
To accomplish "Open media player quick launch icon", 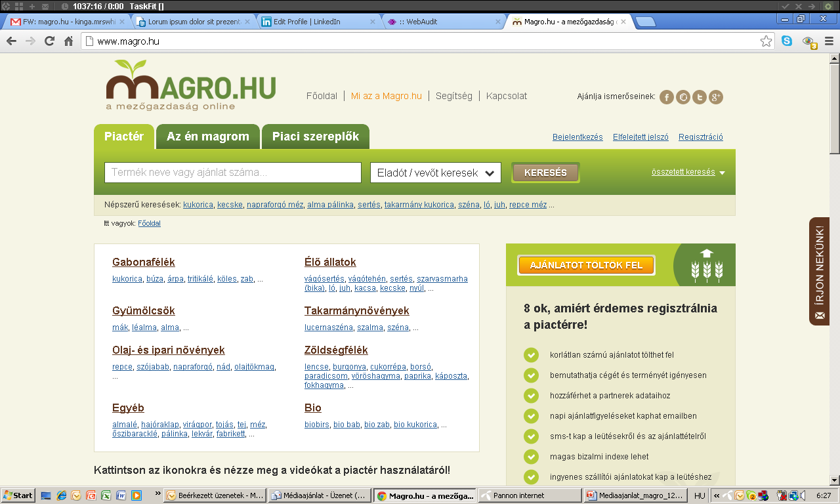I will [x=136, y=495].
